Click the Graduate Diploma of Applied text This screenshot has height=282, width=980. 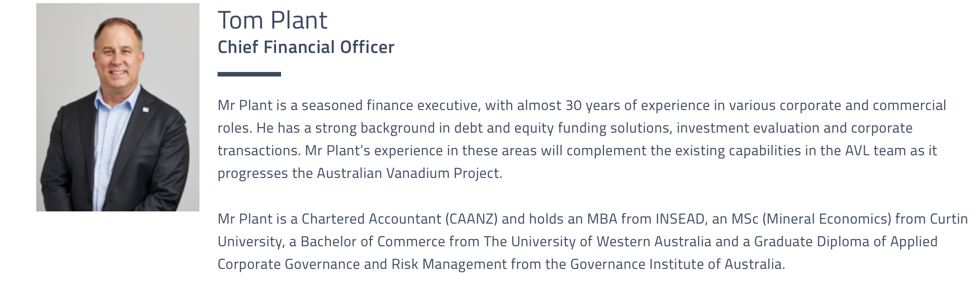846,242
